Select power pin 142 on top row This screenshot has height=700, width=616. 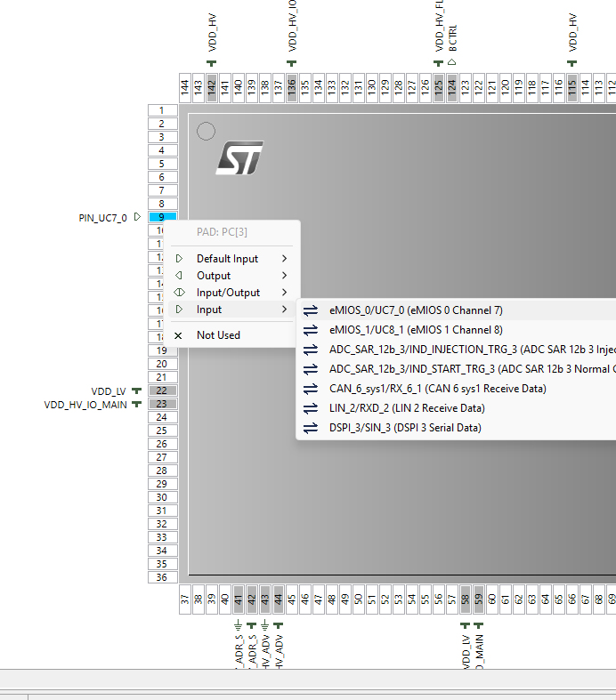click(x=212, y=88)
